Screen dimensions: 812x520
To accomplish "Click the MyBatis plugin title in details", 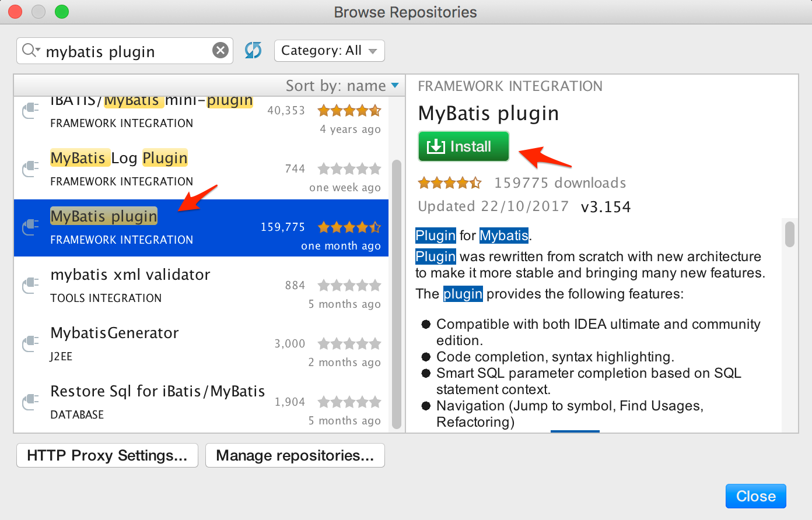I will point(489,114).
